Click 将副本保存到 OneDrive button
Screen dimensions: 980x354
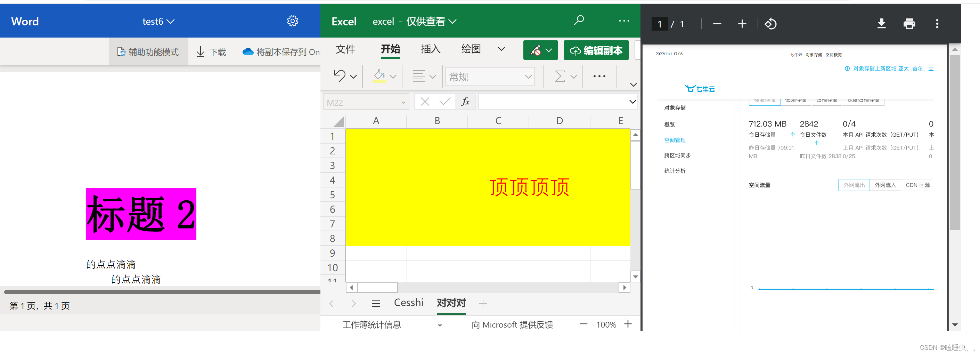(281, 52)
